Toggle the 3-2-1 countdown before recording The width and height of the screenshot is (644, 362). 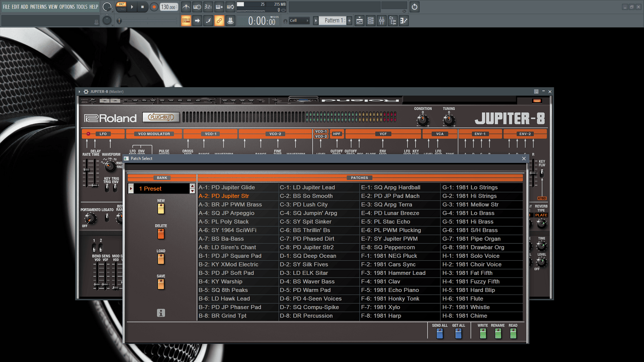(x=208, y=7)
